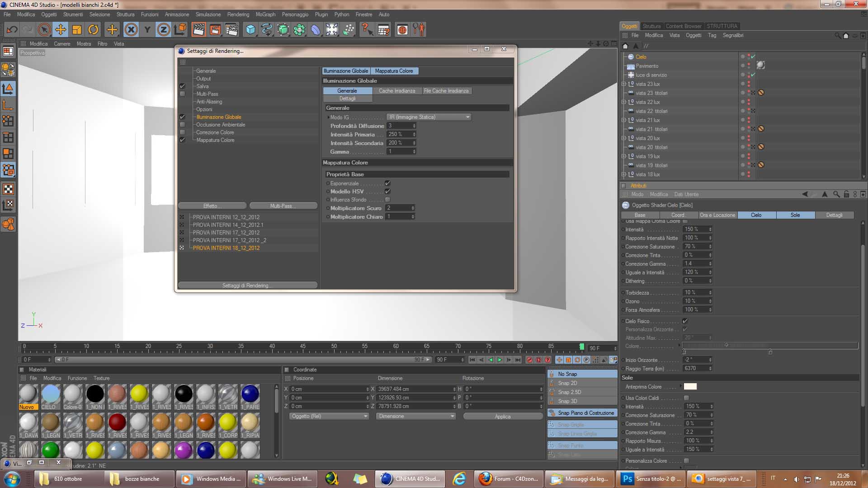The width and height of the screenshot is (868, 488).
Task: Toggle Y axis lock
Action: click(147, 30)
